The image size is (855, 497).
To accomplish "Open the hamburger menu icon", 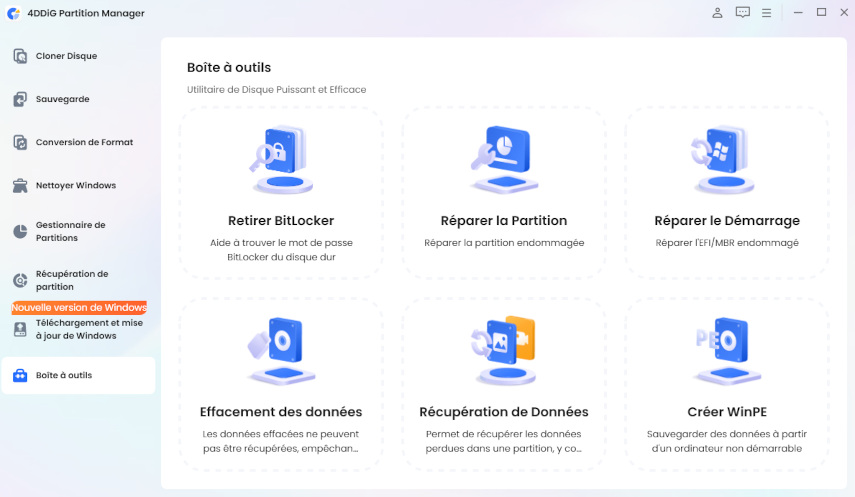I will click(x=767, y=13).
